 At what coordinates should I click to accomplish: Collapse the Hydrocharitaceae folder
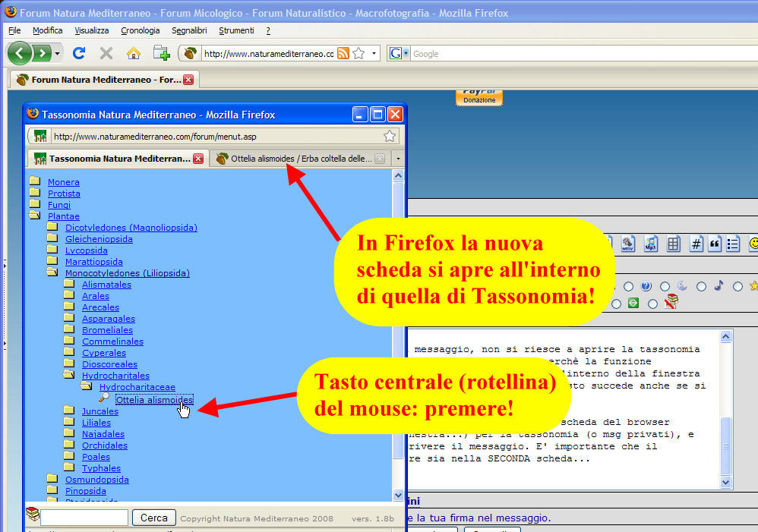(x=87, y=386)
